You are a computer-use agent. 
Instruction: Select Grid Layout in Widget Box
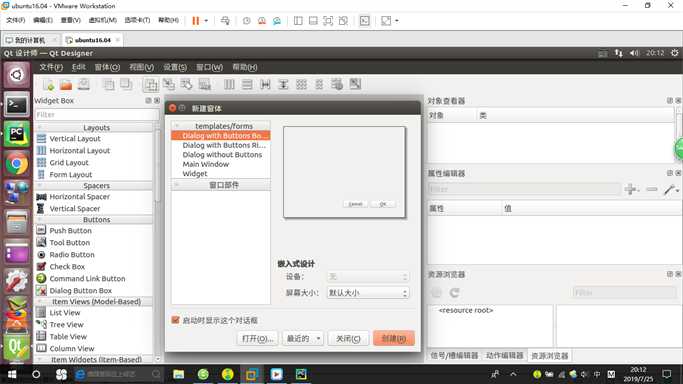click(x=68, y=162)
